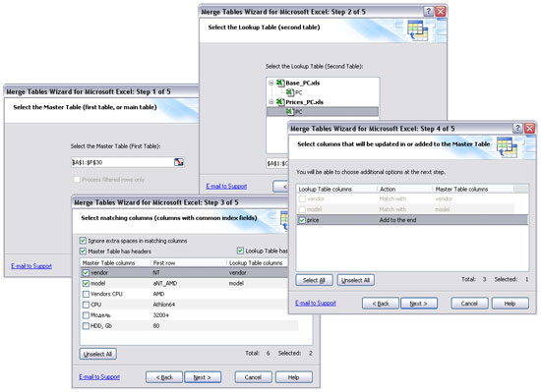The image size is (541, 392).
Task: Click the help question mark in Step 4 window
Action: point(517,128)
